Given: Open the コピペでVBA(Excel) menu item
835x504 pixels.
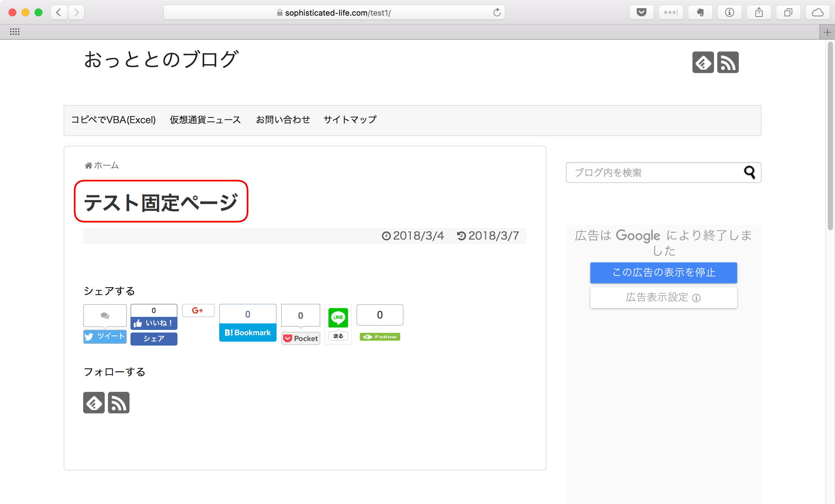Looking at the screenshot, I should [x=113, y=120].
